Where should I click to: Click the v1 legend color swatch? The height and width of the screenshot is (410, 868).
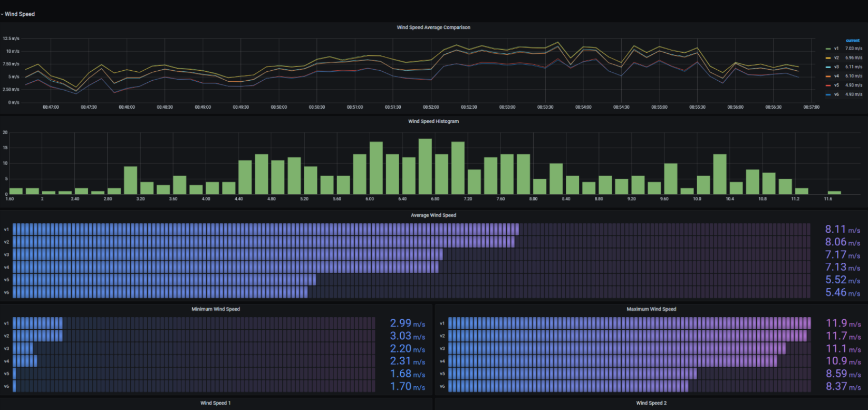pos(828,49)
